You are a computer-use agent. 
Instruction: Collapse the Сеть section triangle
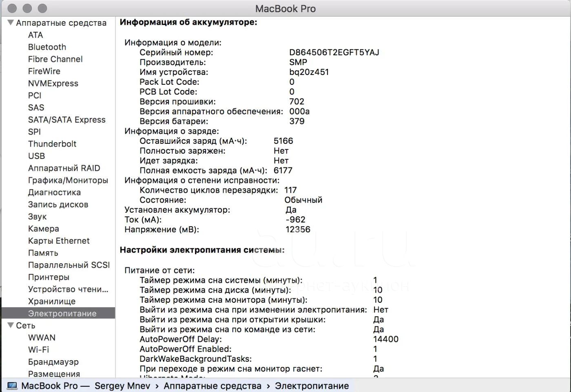11,325
